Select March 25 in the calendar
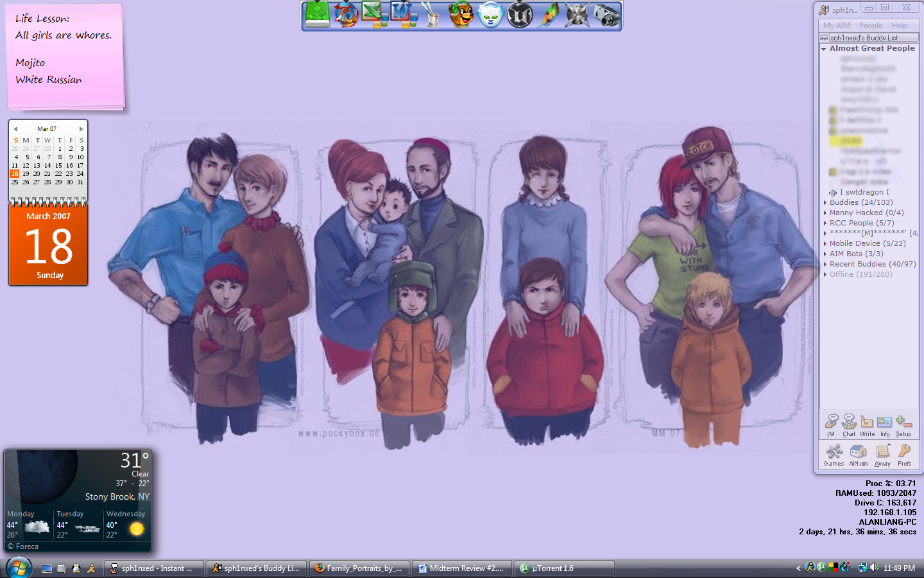This screenshot has height=578, width=924. click(15, 182)
